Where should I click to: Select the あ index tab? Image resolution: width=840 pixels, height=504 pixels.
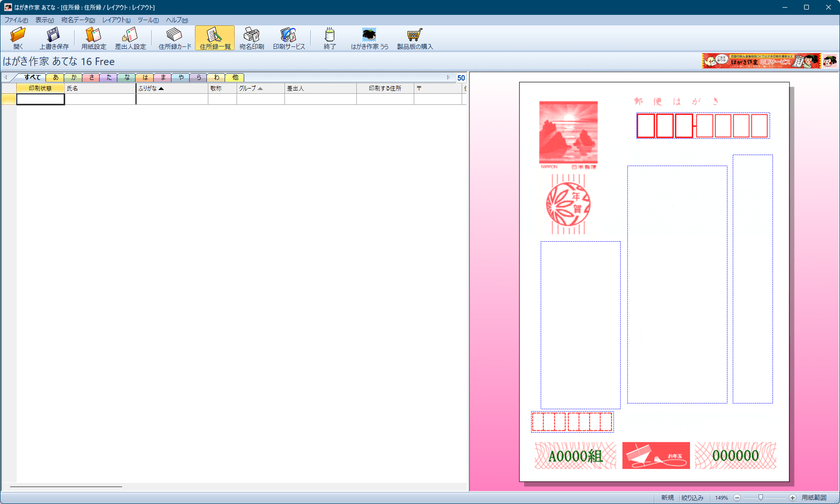[56, 78]
